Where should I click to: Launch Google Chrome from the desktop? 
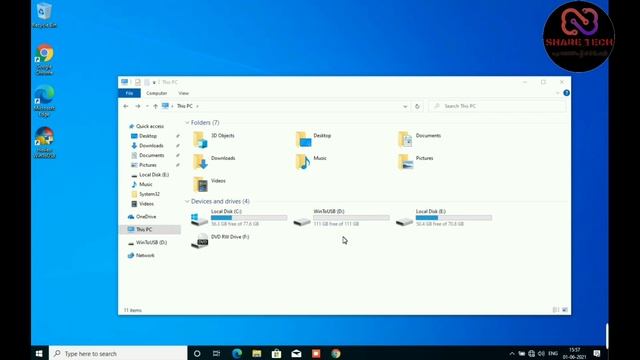pyautogui.click(x=44, y=60)
